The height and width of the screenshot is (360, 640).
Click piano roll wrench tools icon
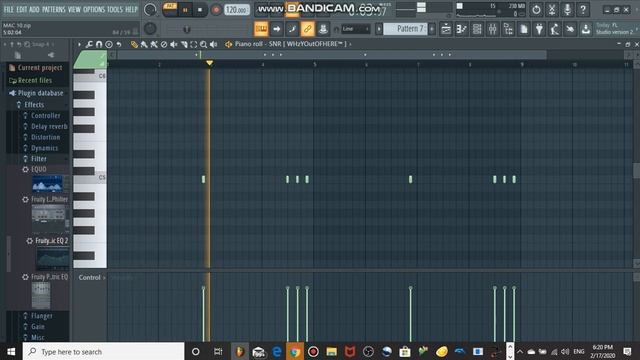pos(89,44)
